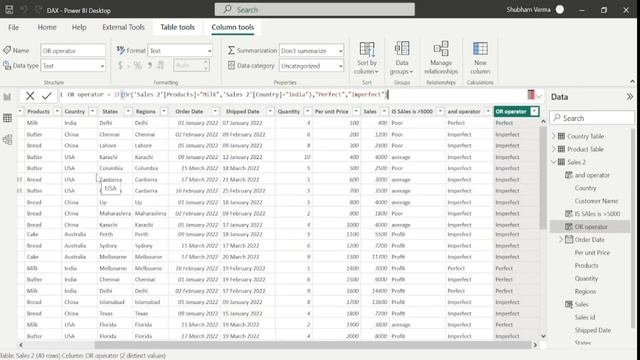Viewport: 640px width, 360px height.
Task: Expand the Product Table in Data pane
Action: pos(554,149)
